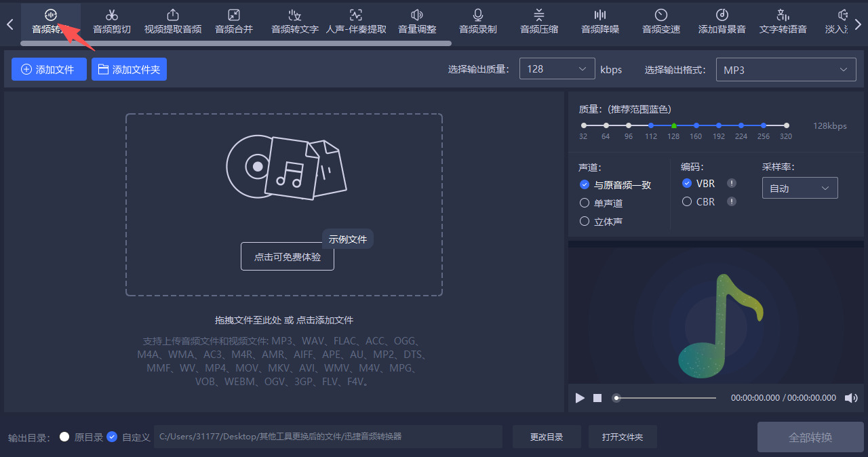This screenshot has width=868, height=457.
Task: Open the output format dropdown showing MP3
Action: tap(785, 69)
